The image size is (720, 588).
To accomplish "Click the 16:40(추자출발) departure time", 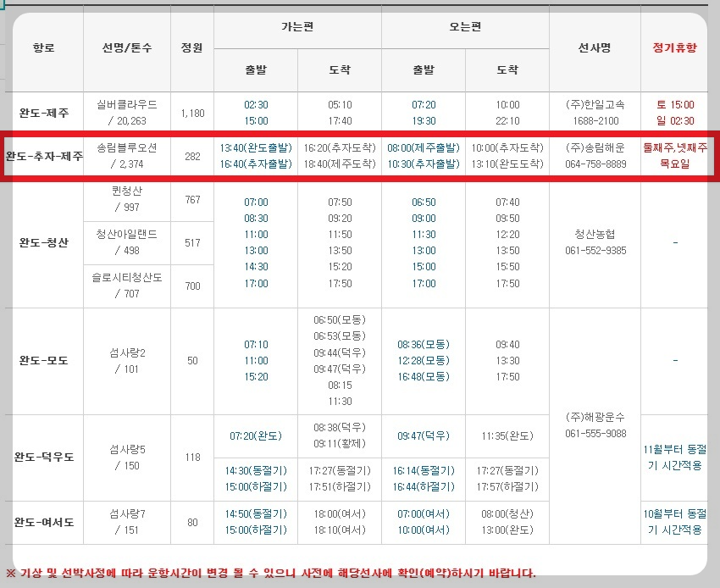I will 256,164.
